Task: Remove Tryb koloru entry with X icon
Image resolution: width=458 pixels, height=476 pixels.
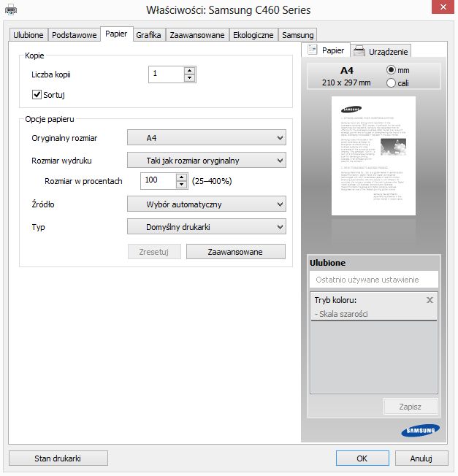Action: click(430, 300)
